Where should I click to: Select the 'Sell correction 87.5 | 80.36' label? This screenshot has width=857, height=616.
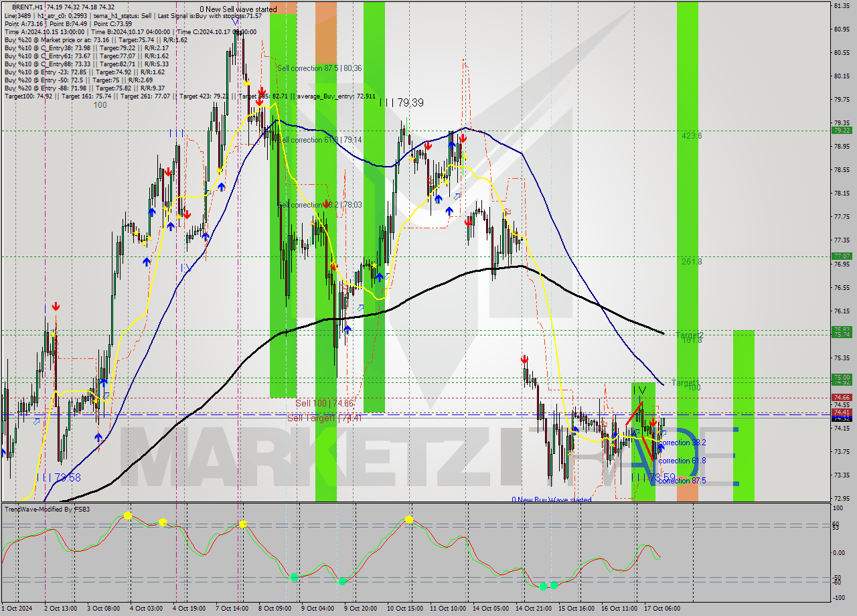coord(319,68)
